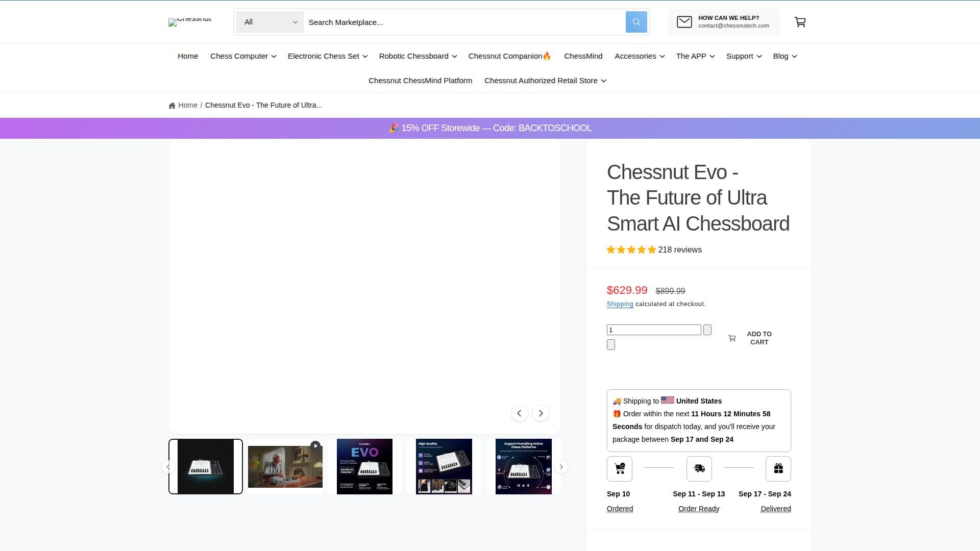The height and width of the screenshot is (551, 980).
Task: Expand Chessnut Authorized Retail Store menu
Action: point(545,81)
